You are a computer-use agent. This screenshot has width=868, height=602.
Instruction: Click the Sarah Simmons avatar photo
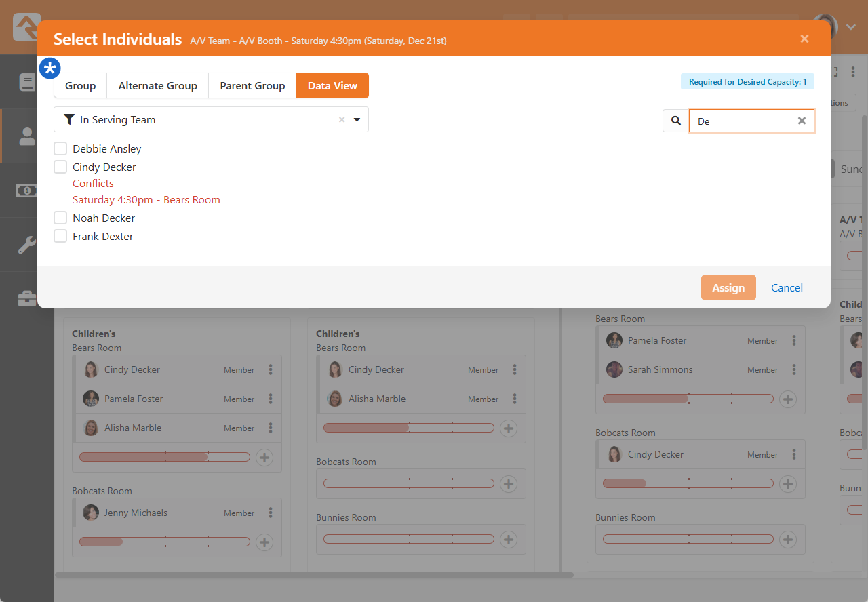[x=614, y=369]
